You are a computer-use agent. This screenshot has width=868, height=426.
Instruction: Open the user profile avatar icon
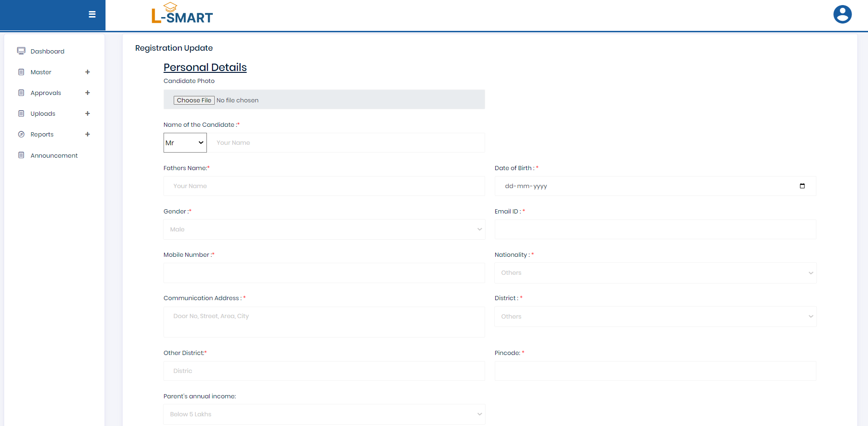(x=842, y=14)
